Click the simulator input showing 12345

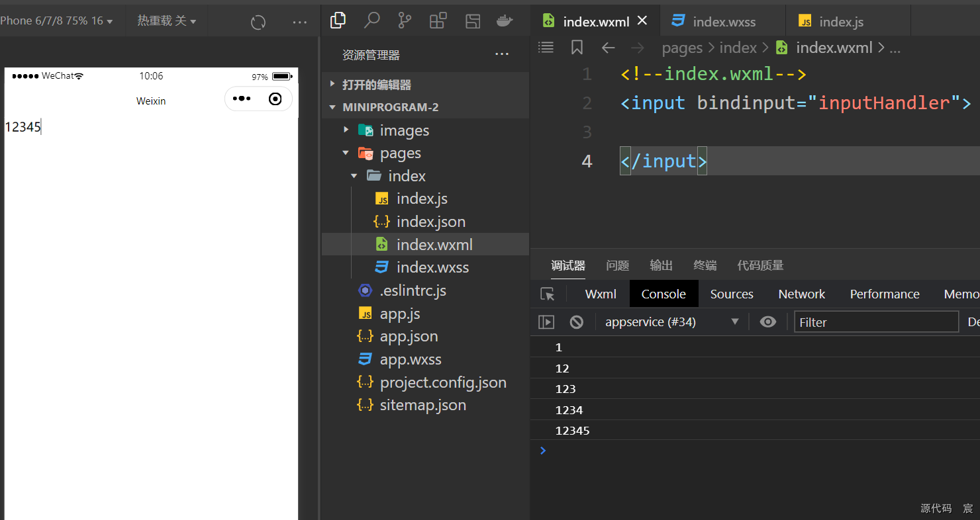pyautogui.click(x=151, y=127)
